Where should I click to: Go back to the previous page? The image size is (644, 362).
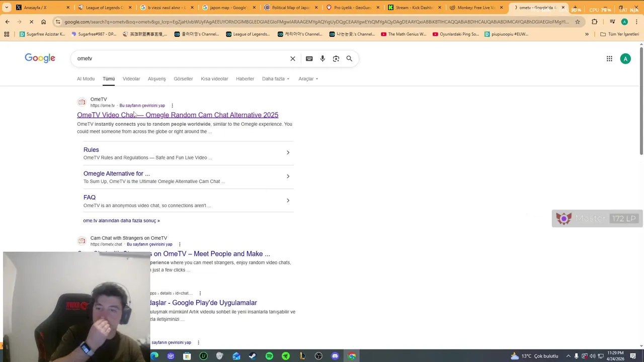click(7, 22)
